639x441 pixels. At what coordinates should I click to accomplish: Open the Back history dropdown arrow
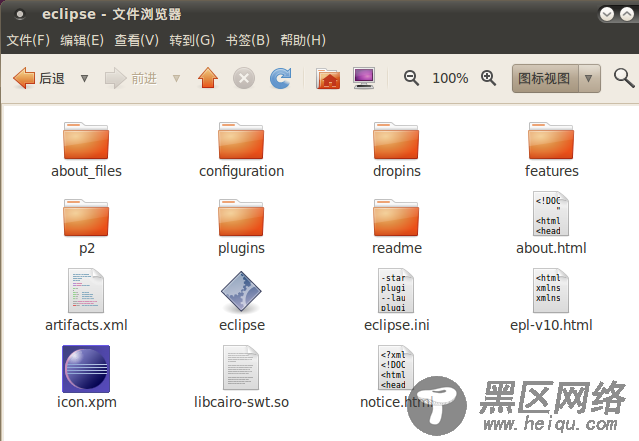click(x=84, y=78)
